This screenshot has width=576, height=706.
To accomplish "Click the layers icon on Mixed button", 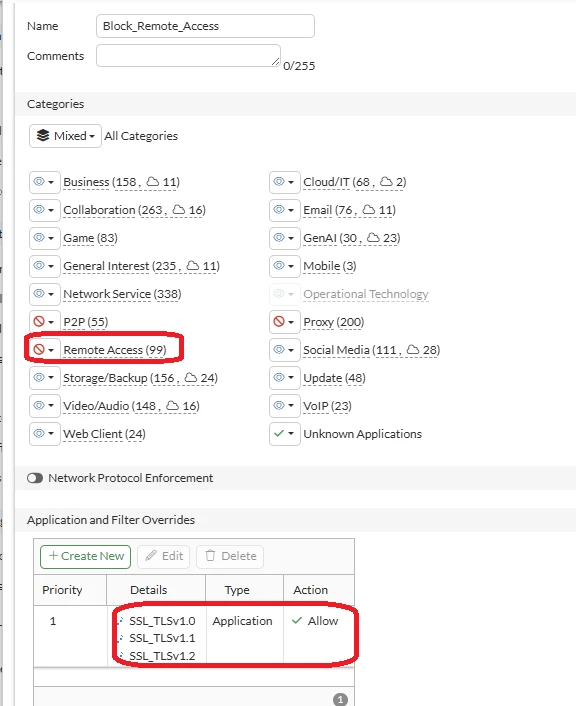I will coord(43,135).
